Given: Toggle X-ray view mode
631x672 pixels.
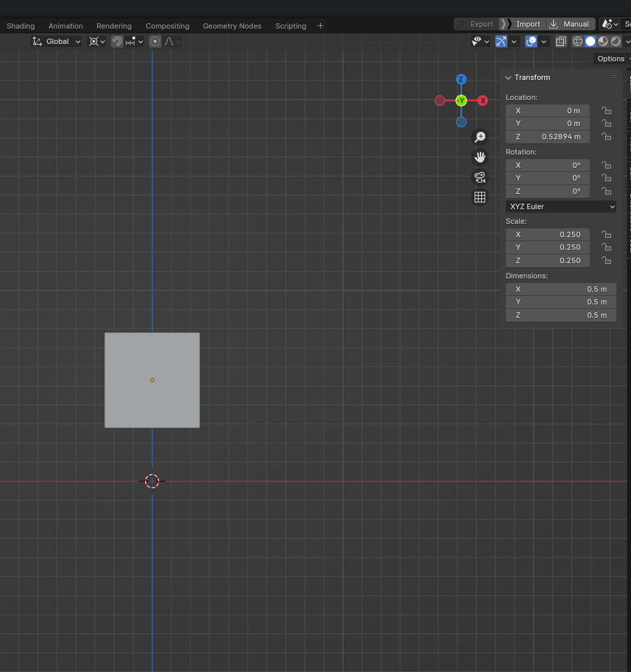Looking at the screenshot, I should (561, 41).
